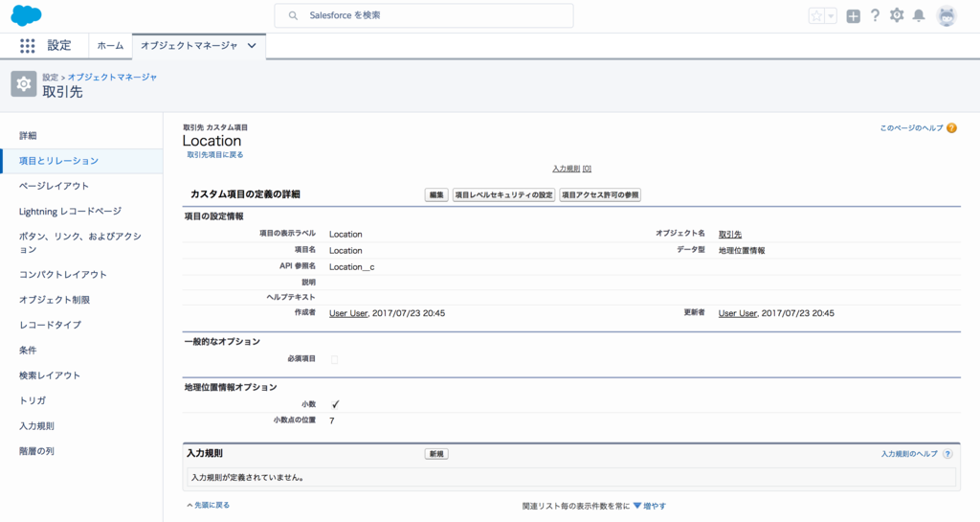Focus the Salesforce を検索 search field
This screenshot has width=980, height=522.
(424, 15)
